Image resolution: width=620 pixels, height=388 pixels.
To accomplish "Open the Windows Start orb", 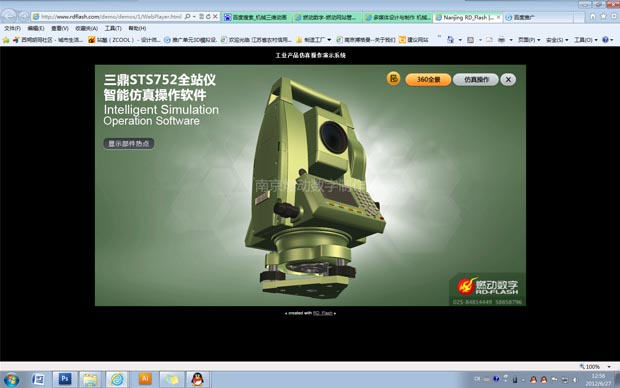I will 11,380.
